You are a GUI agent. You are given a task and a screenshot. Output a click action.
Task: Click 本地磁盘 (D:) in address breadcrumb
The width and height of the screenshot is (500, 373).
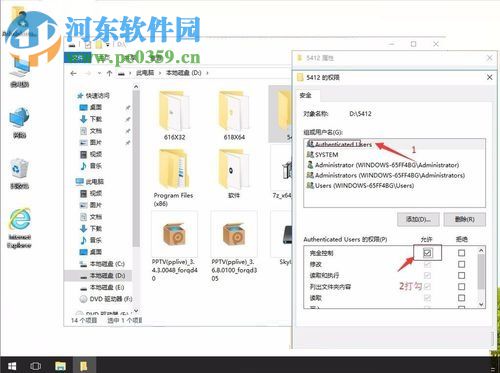point(184,73)
